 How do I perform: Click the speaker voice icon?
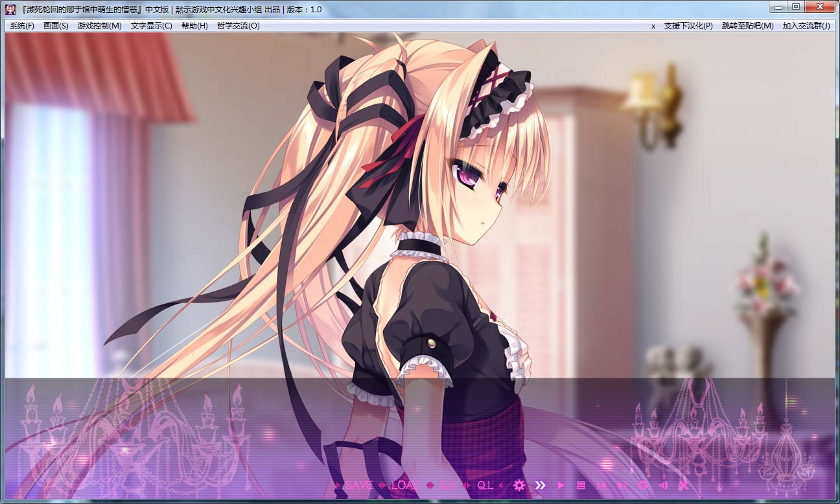663,485
